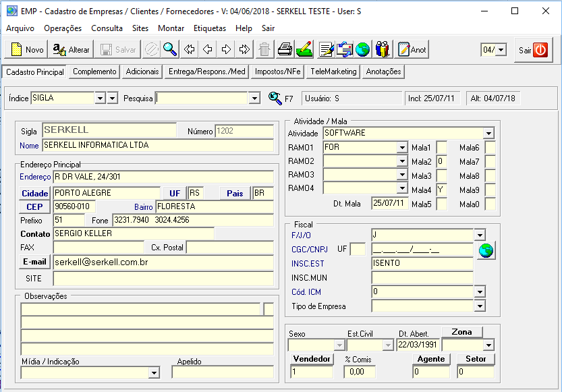Switch to the Impostos/NFe tab
The width and height of the screenshot is (562, 392).
point(278,72)
